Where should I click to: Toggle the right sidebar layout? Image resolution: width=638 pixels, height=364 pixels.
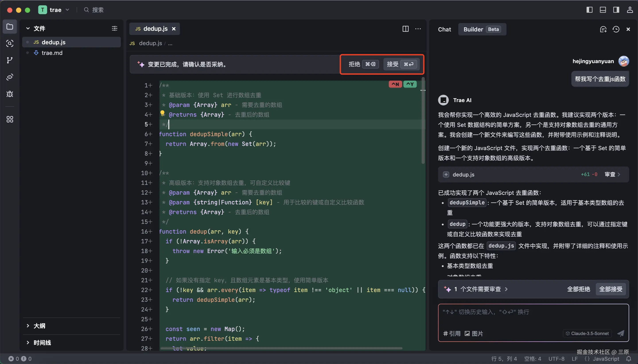616,10
